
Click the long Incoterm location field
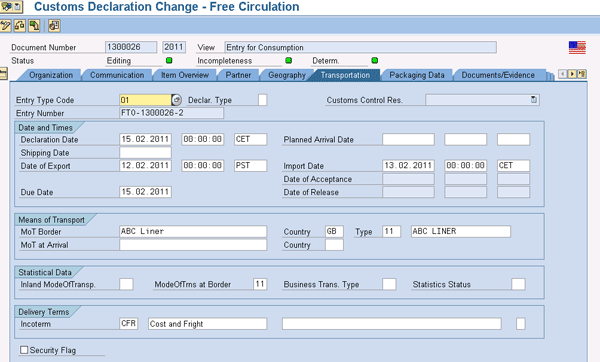(x=392, y=324)
